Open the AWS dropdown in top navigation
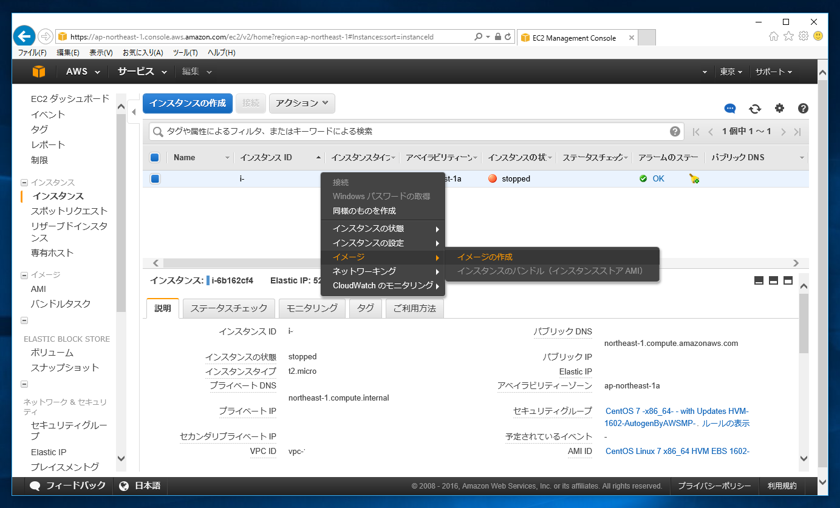The image size is (840, 508). 82,71
